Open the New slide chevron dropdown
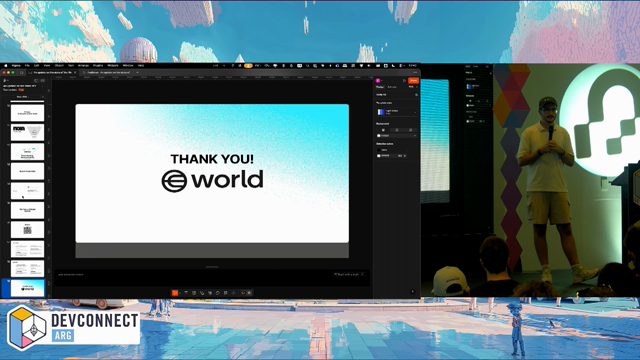This screenshot has height=360, width=640. pyautogui.click(x=43, y=97)
